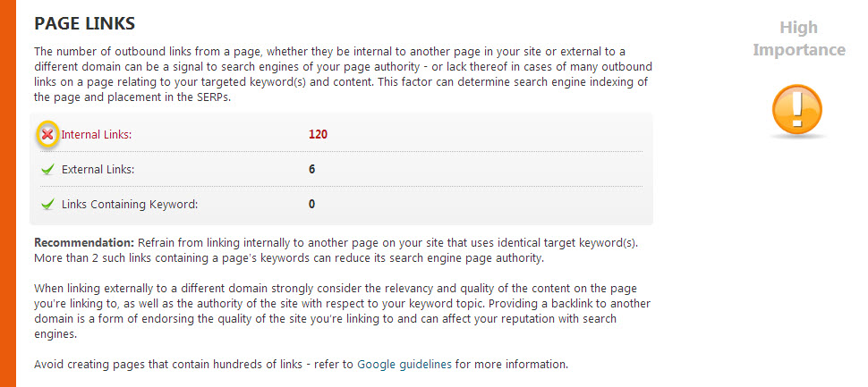
Task: Select the Internal Links label
Action: coord(97,134)
